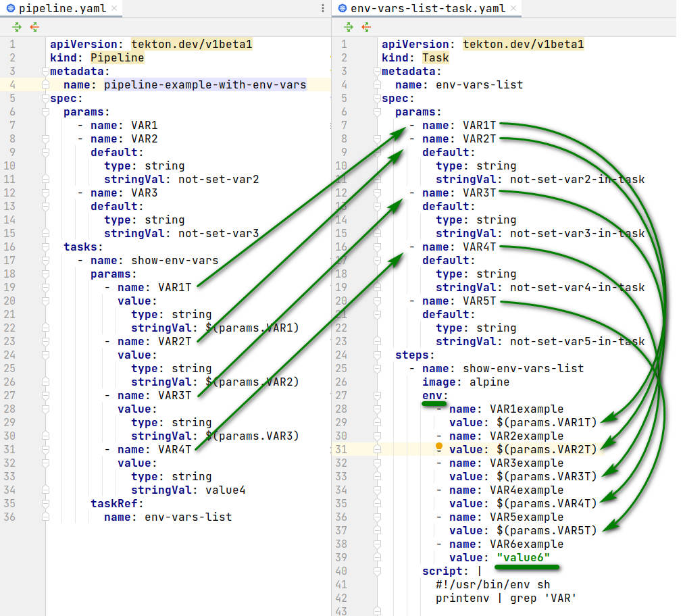Viewport: 683px width, 616px height.
Task: Click the file type icon on env-vars-list-task.yaml tab
Action: 343,9
